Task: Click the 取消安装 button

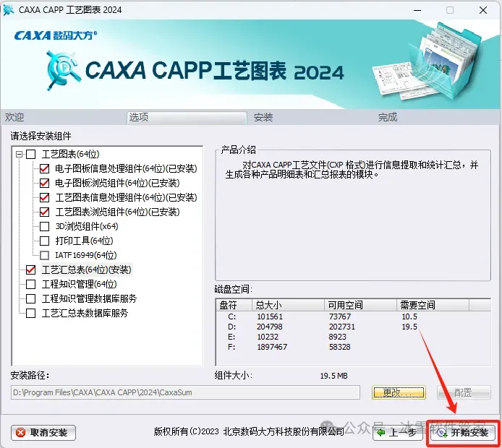Action: point(43,433)
